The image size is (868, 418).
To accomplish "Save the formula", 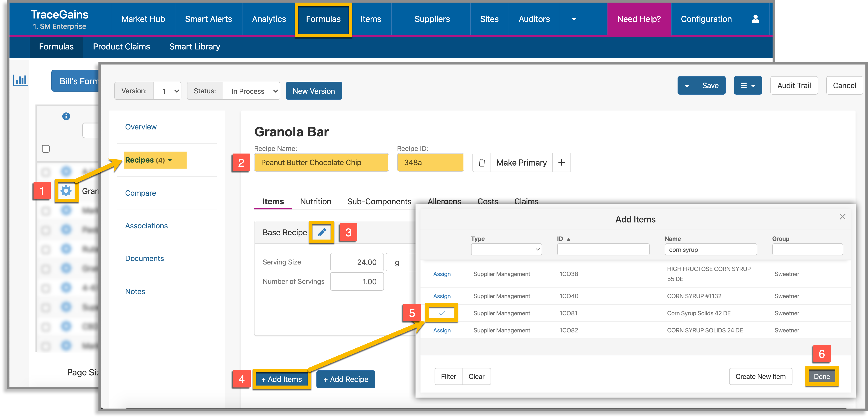I will click(710, 86).
